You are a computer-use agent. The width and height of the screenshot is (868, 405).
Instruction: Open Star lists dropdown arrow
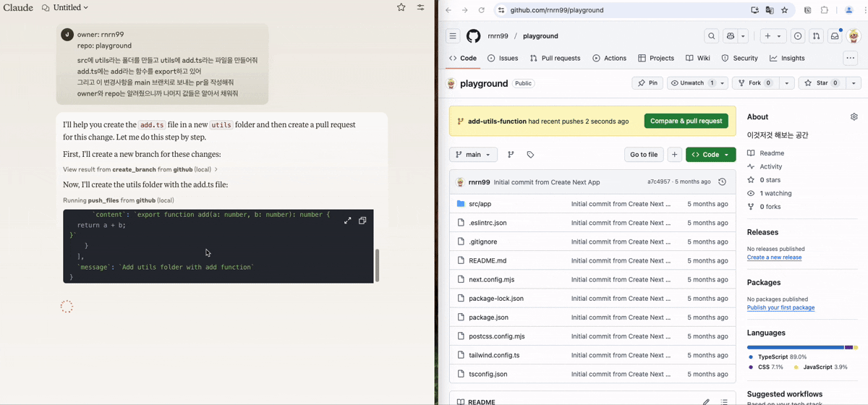coord(854,83)
